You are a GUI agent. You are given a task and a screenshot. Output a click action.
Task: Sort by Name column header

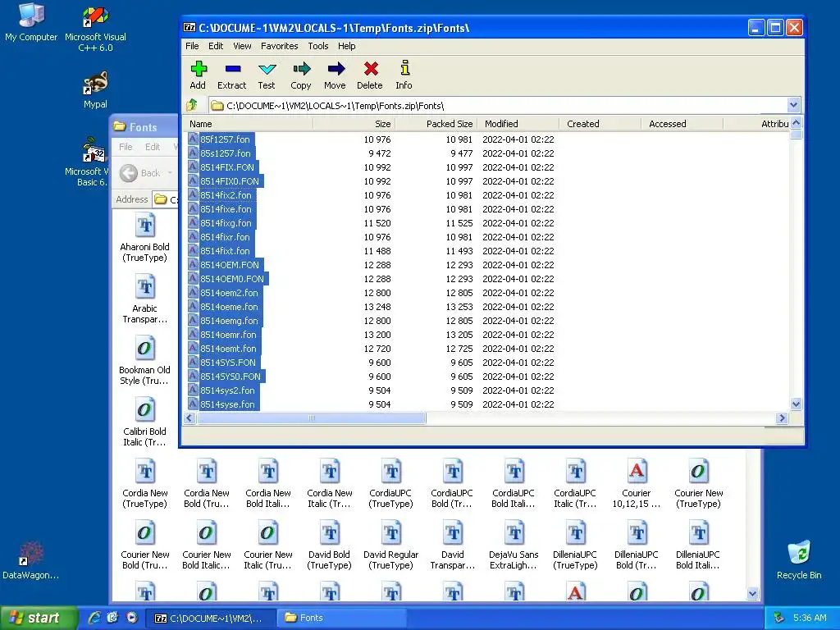pos(248,124)
